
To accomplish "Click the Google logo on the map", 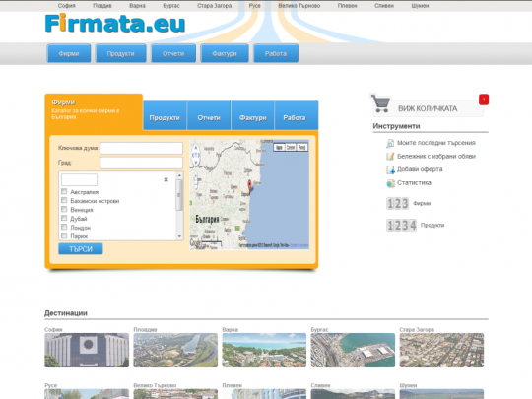I will [195, 242].
